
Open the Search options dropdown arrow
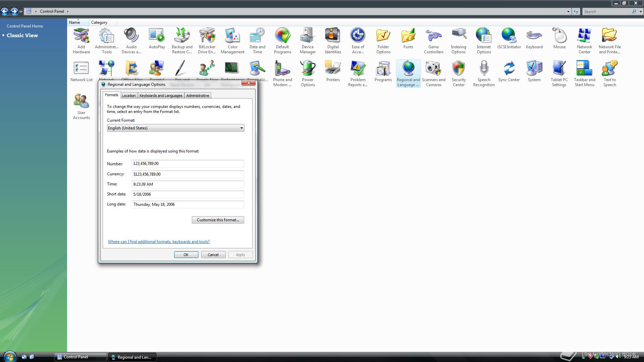coord(641,11)
